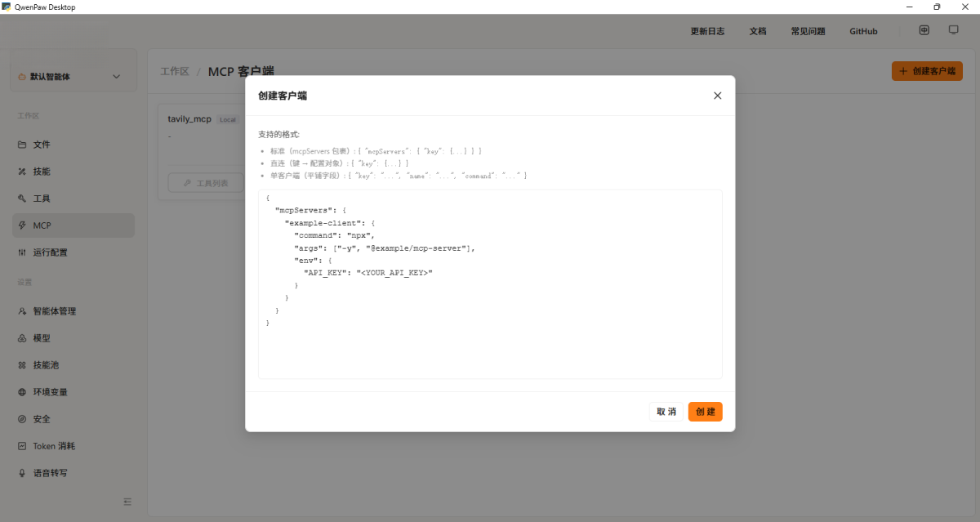This screenshot has height=522, width=980.
Task: Click the folder icon beside 文件
Action: pyautogui.click(x=22, y=145)
